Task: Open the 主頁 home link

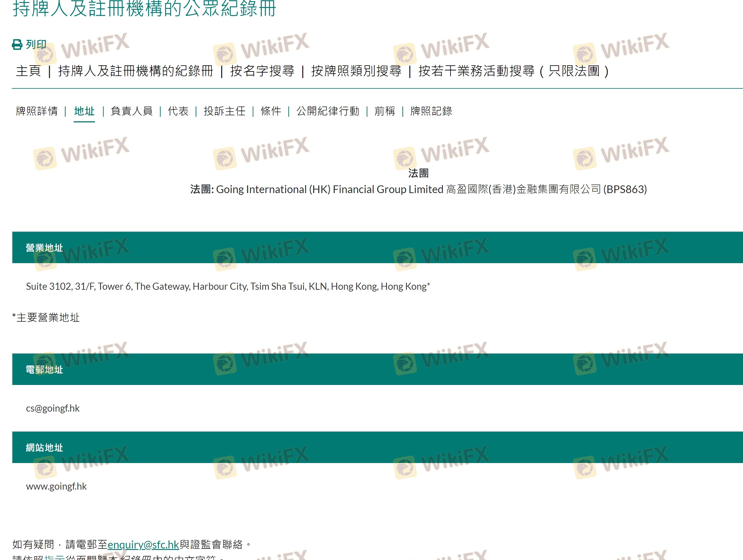Action: [29, 71]
